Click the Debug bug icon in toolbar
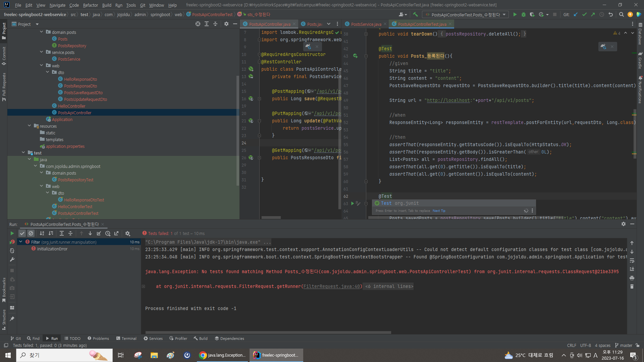This screenshot has height=362, width=644. pyautogui.click(x=523, y=14)
